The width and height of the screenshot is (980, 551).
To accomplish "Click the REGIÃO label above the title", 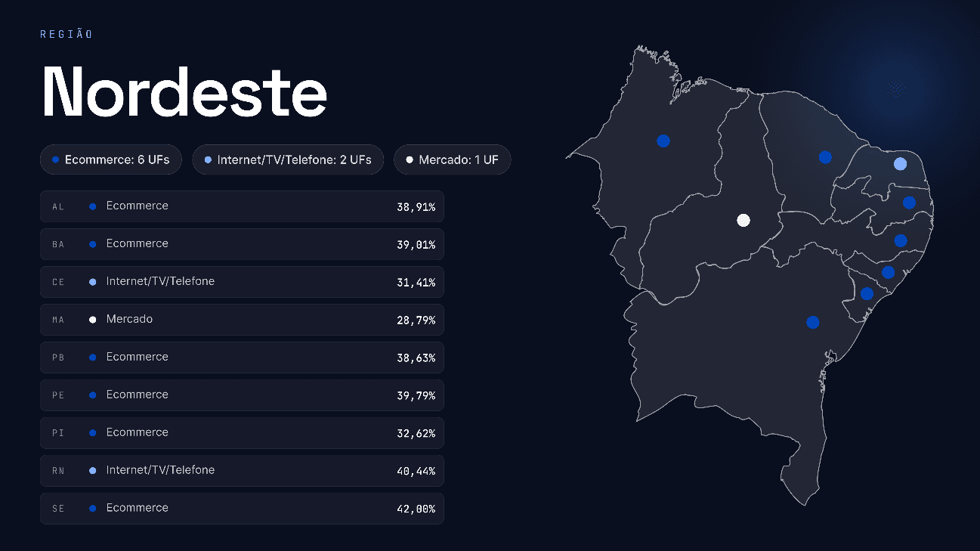I will (x=66, y=34).
